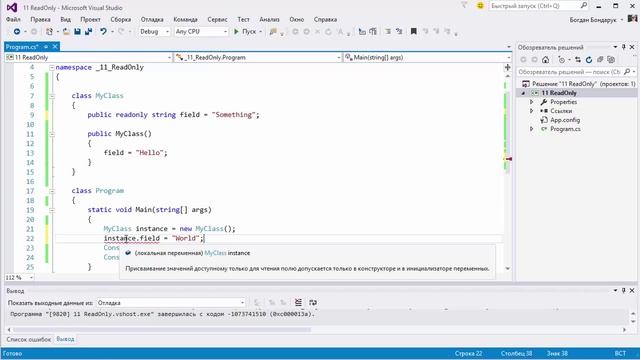Open the Файл menu

coord(13,19)
